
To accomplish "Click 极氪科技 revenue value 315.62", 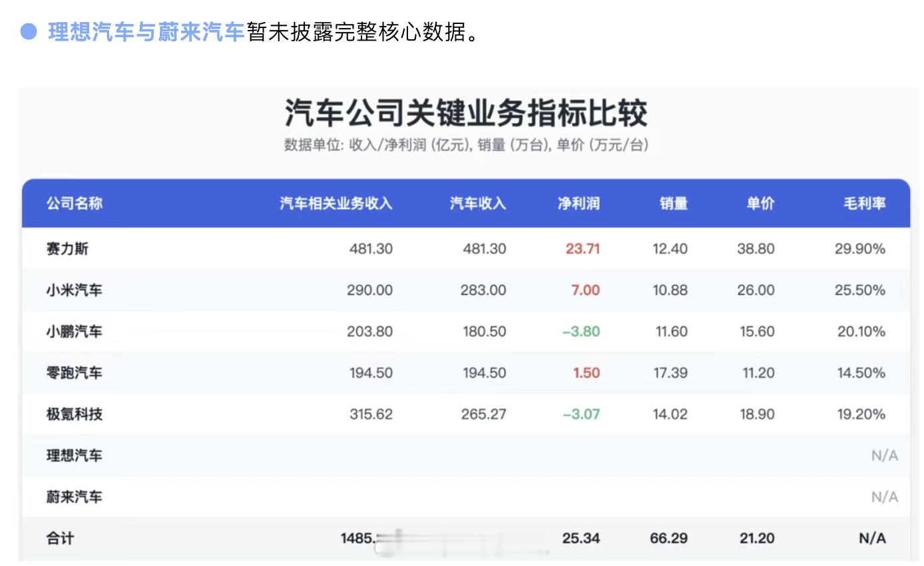I will pyautogui.click(x=371, y=414).
